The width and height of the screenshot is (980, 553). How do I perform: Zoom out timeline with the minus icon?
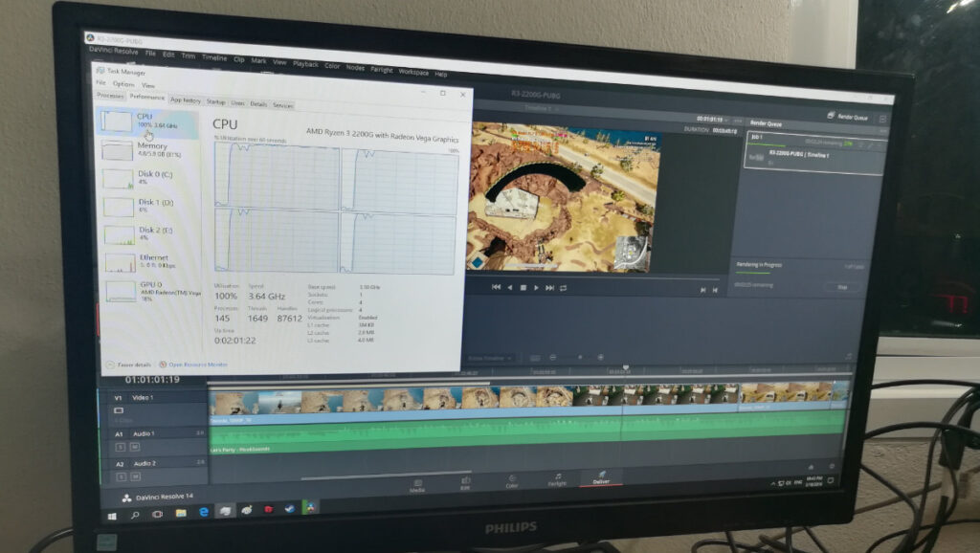click(552, 358)
